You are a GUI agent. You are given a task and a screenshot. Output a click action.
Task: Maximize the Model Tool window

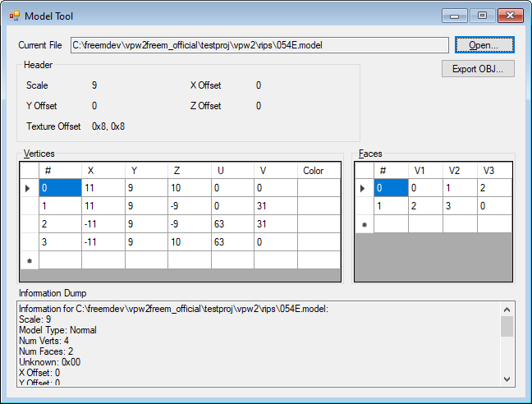pos(482,16)
